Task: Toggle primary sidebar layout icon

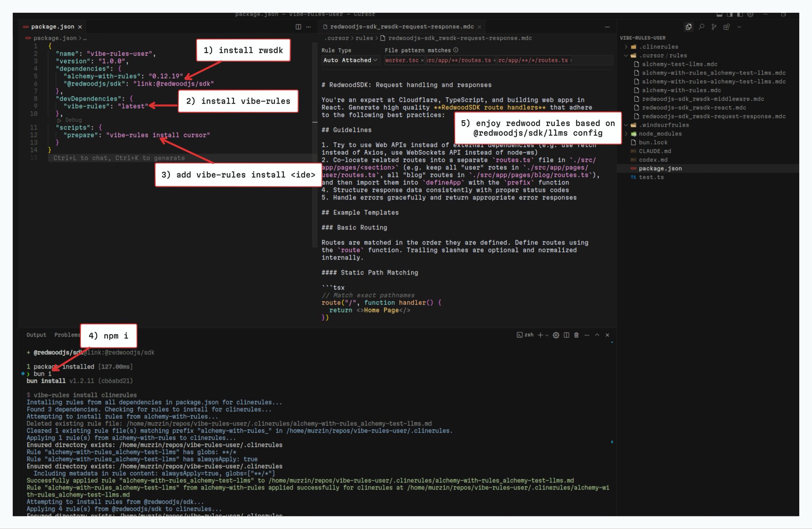Action: coord(730,15)
